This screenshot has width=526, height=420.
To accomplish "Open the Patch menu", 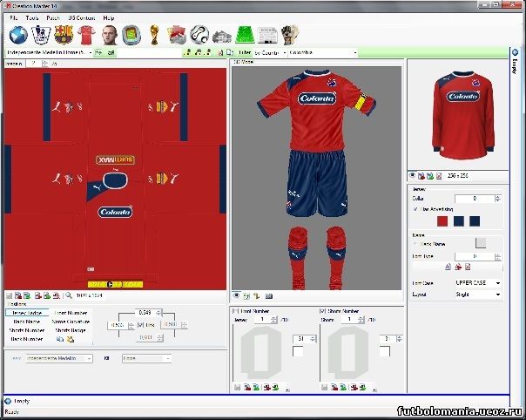I will click(53, 17).
